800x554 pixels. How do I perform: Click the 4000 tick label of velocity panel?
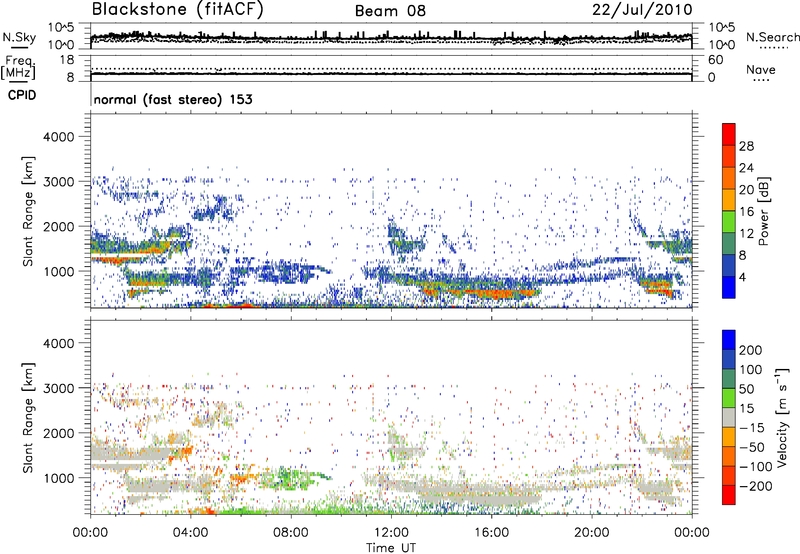pyautogui.click(x=58, y=343)
